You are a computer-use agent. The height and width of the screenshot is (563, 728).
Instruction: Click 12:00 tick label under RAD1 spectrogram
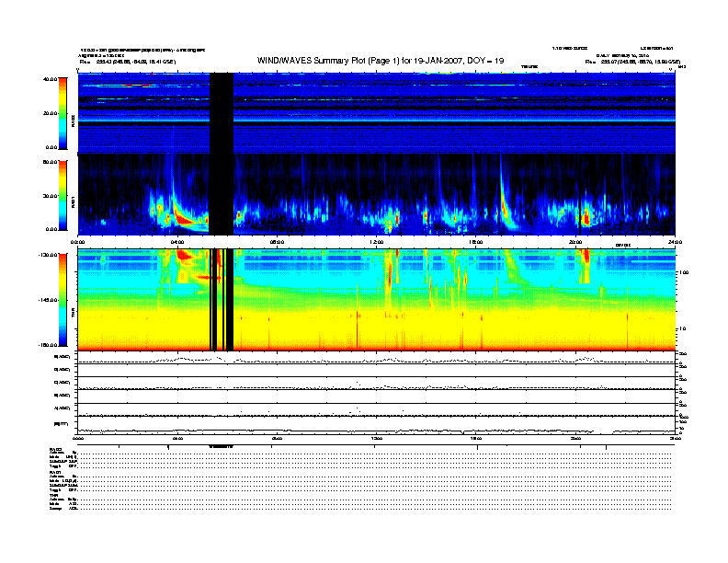[377, 242]
